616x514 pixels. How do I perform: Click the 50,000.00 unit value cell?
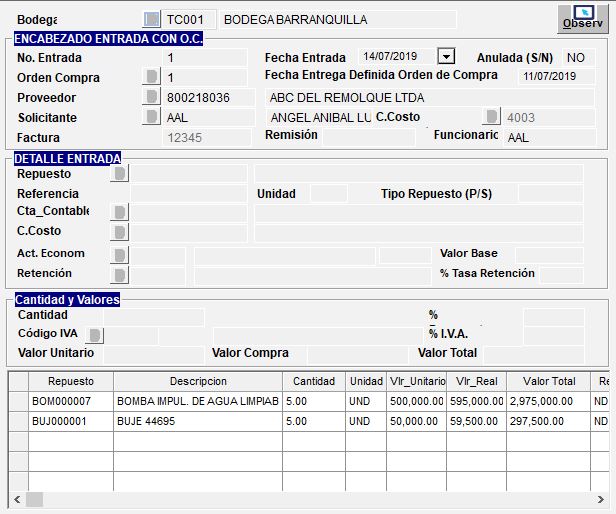[416, 421]
